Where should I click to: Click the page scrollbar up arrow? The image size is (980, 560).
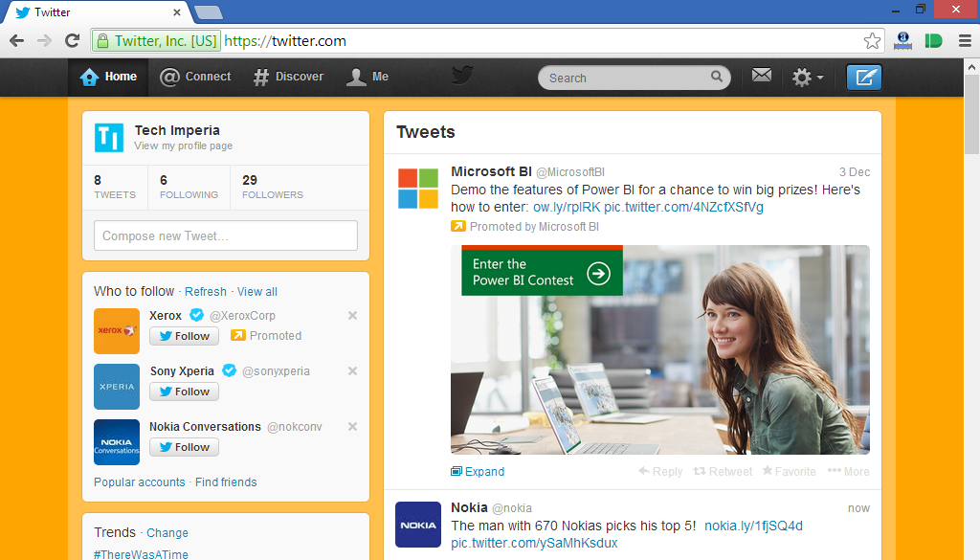pos(971,66)
